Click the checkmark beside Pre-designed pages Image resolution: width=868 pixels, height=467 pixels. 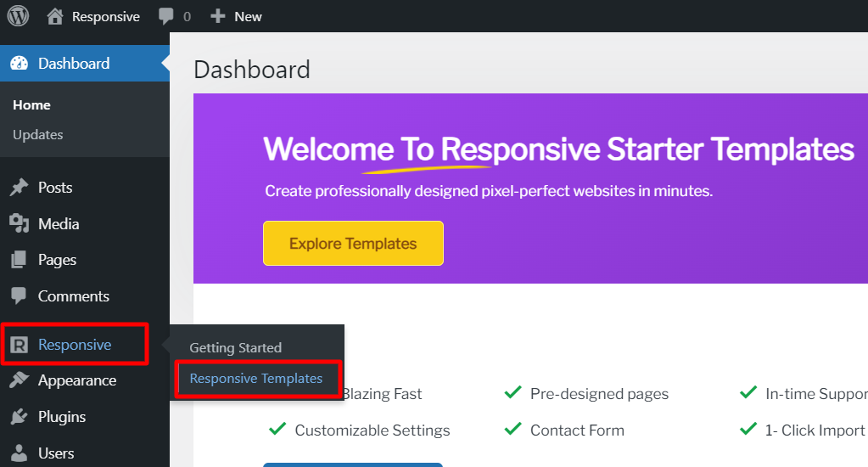(x=513, y=392)
